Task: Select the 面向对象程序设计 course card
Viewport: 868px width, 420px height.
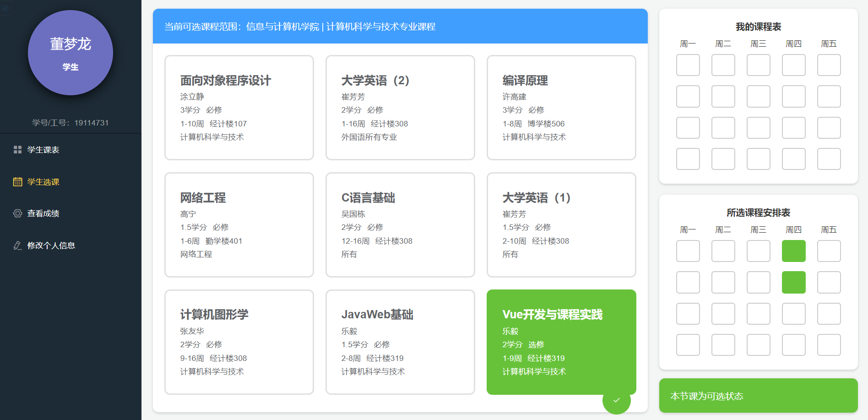Action: [x=239, y=108]
